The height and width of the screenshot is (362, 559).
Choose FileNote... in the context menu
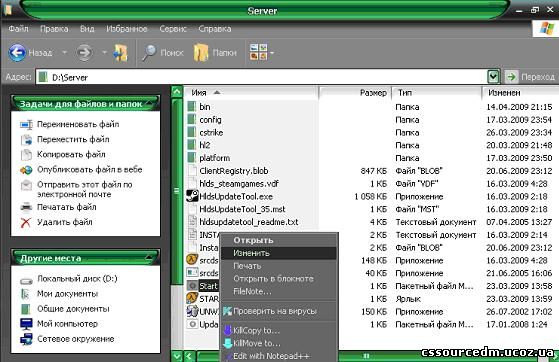279,291
